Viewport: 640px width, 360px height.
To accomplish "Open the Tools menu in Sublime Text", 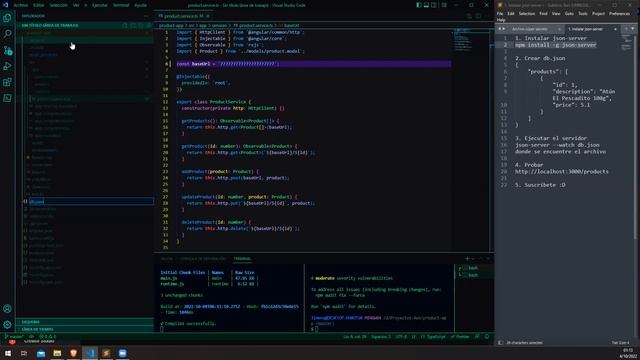I will (582, 13).
